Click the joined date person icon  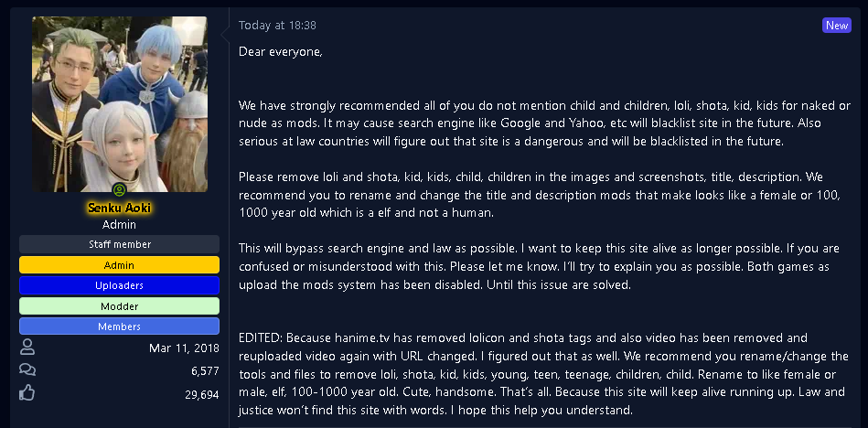pos(27,348)
